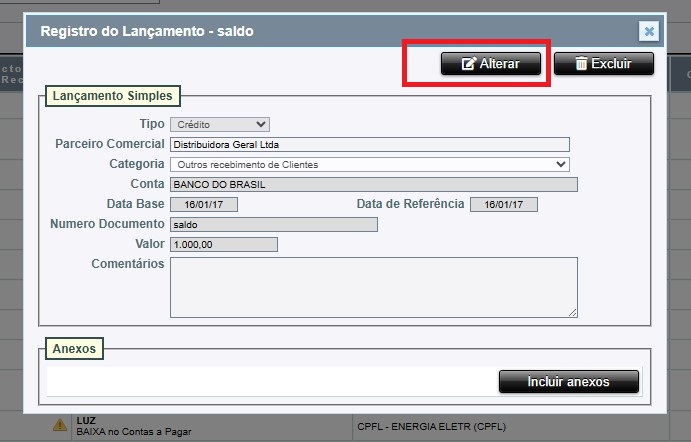
Task: Click the trash icon on Excluir
Action: tap(579, 64)
